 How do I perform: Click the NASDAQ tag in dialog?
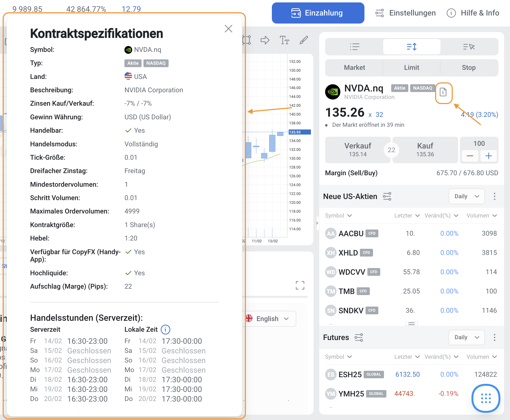[156, 63]
